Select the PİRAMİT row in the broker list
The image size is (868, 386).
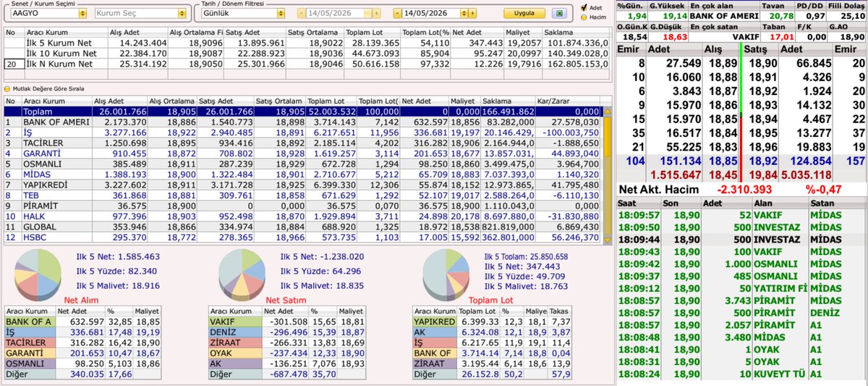coord(303,206)
